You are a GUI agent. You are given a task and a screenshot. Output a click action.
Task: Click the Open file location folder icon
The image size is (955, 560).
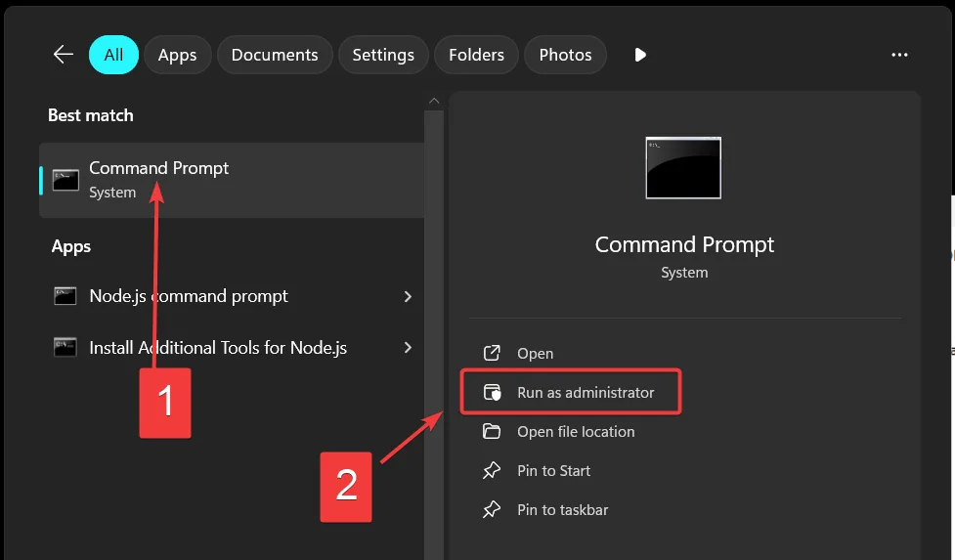click(492, 432)
